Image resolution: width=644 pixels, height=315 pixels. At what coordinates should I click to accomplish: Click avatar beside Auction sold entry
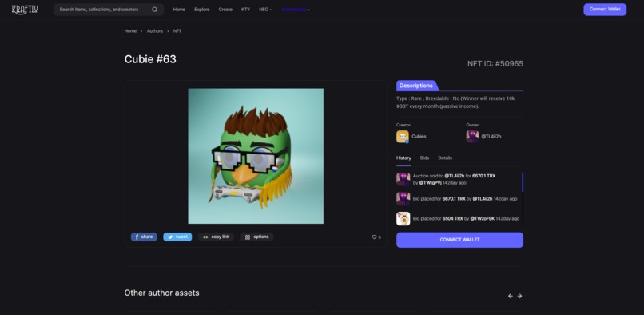[x=403, y=179]
